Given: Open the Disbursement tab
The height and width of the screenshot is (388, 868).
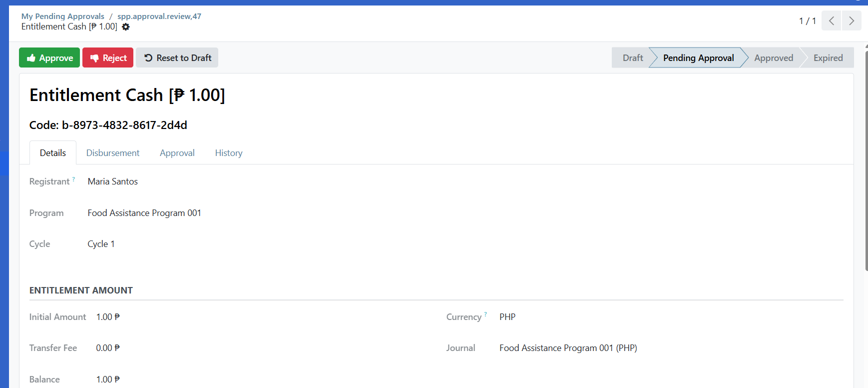Looking at the screenshot, I should click(113, 153).
